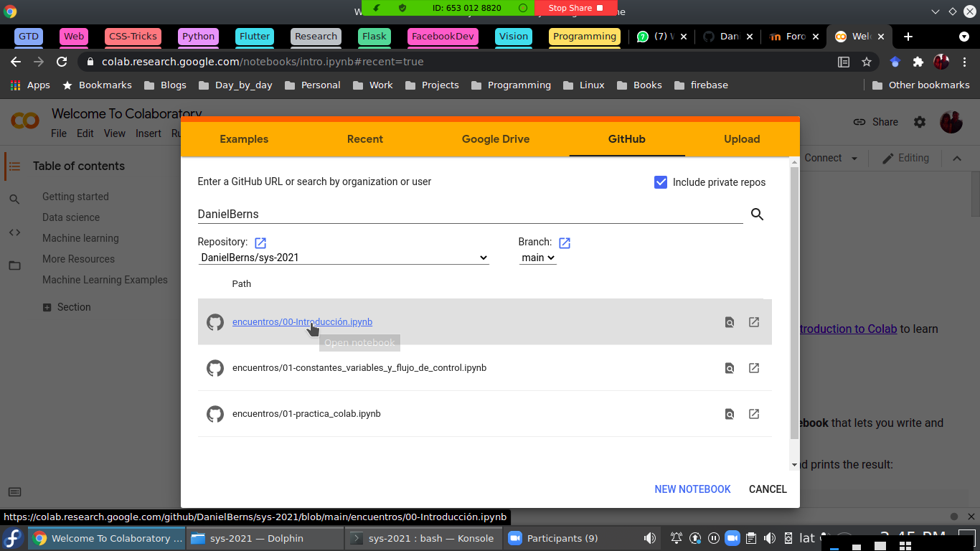Click the Google Scholar extension icon
The image size is (980, 551).
pos(895,62)
